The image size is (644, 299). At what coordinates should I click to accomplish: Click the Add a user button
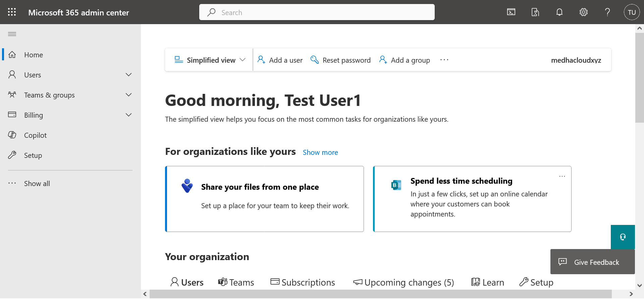280,60
